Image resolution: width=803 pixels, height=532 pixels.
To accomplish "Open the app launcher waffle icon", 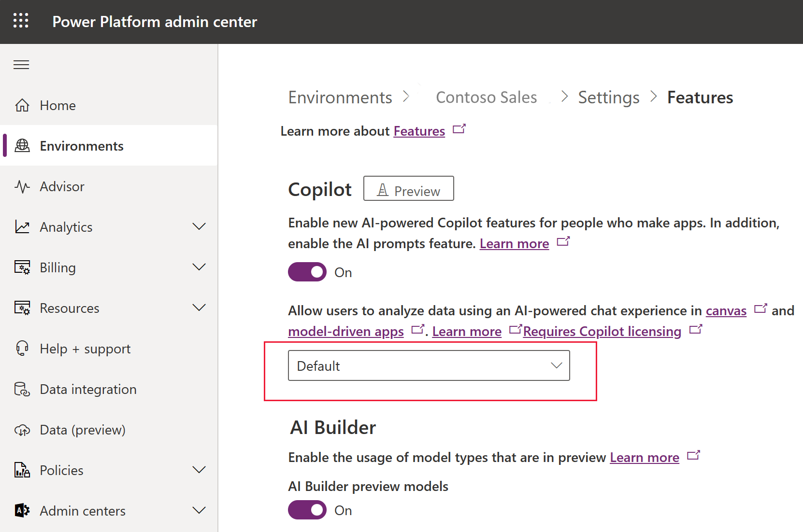I will (x=21, y=21).
